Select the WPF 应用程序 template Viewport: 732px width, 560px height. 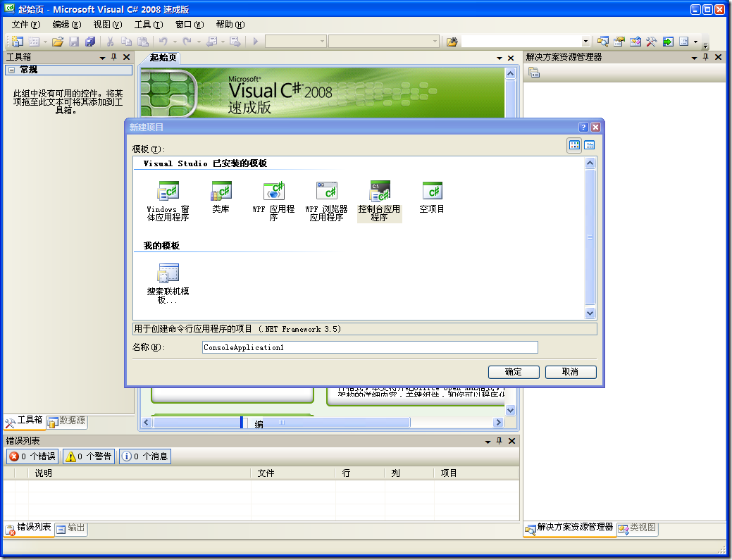coord(273,192)
